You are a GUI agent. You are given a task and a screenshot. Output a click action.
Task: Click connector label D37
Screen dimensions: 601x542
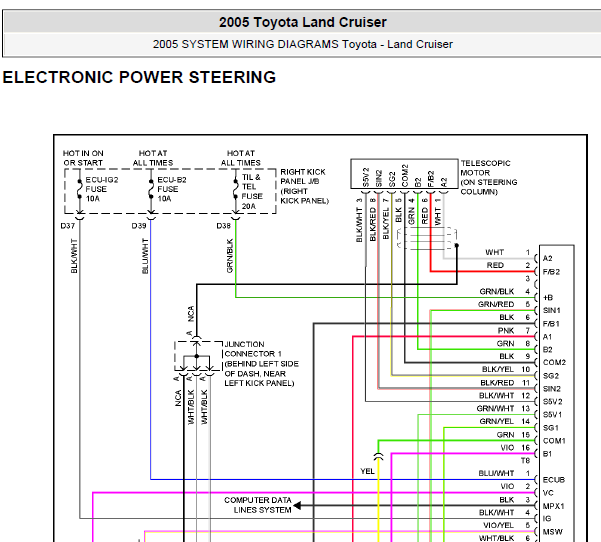point(67,226)
